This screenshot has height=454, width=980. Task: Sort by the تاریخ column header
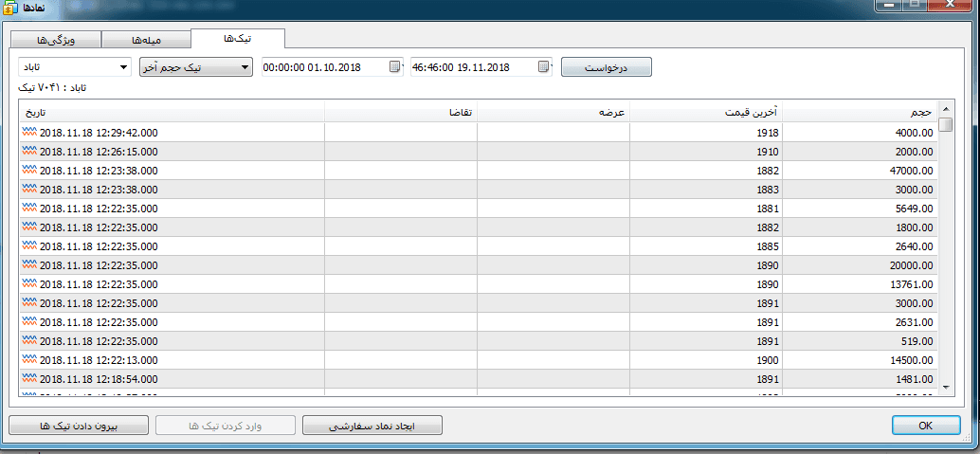pos(172,113)
